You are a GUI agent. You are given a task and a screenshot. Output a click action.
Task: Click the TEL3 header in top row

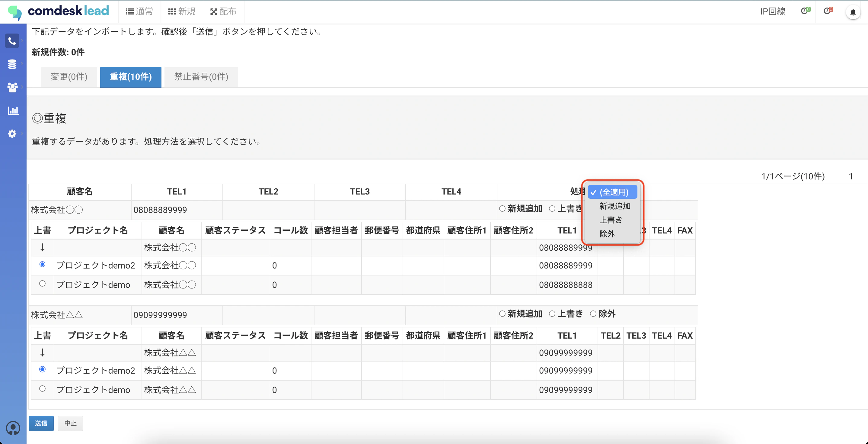click(x=360, y=192)
